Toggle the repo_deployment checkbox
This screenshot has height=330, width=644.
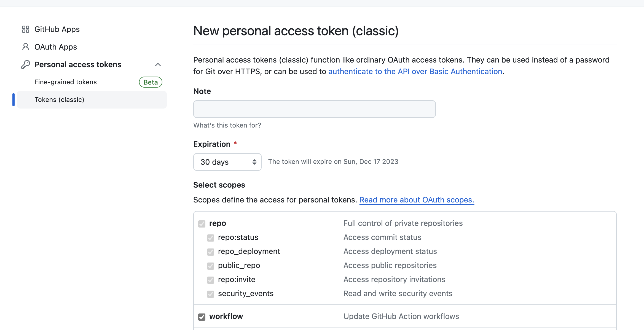[211, 252]
